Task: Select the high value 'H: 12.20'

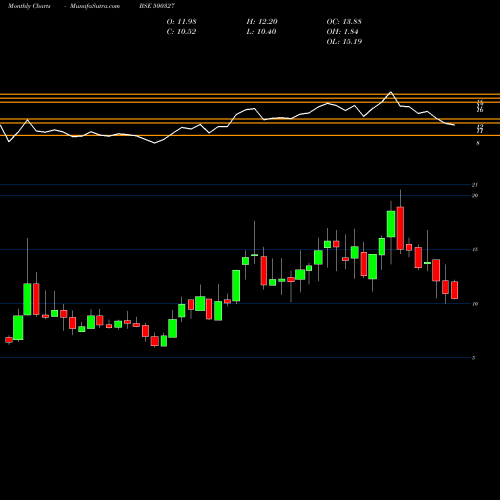Action: 262,22
